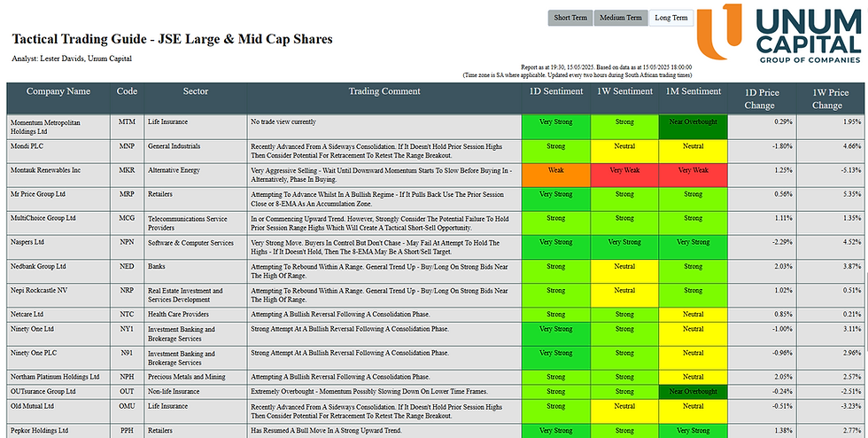Click Ninety One Ltd name
Image resolution: width=868 pixels, height=438 pixels.
[x=32, y=329]
